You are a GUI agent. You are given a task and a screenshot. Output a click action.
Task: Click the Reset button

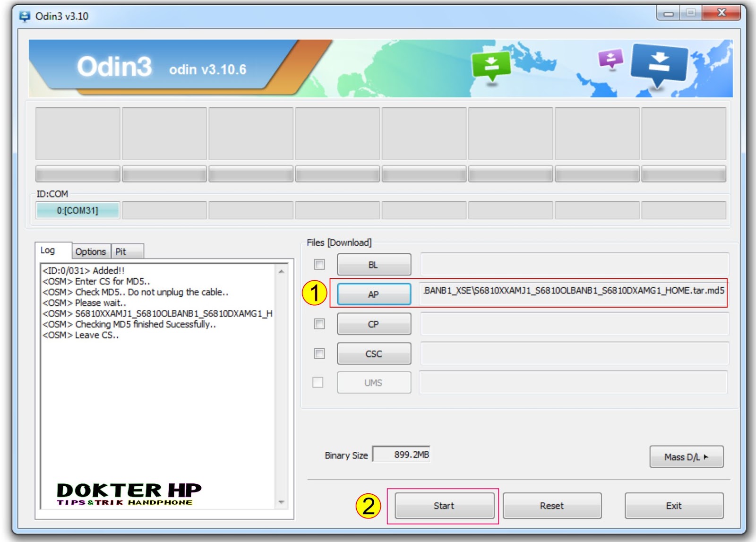[x=552, y=506]
